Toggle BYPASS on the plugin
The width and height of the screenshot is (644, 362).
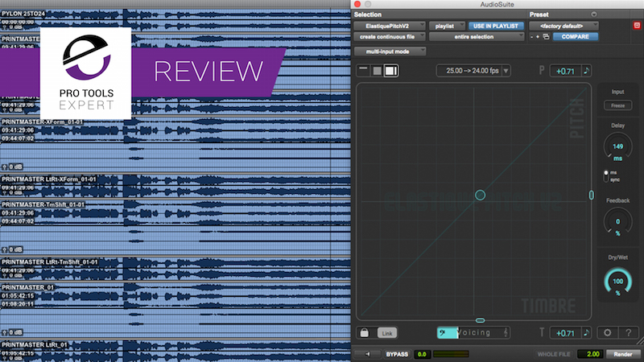coord(397,354)
